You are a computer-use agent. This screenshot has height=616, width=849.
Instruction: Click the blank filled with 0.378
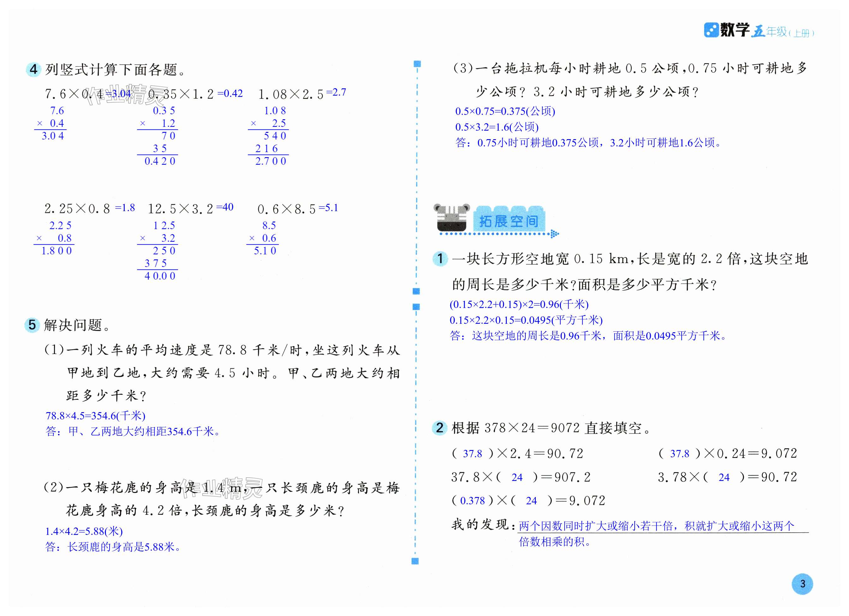click(472, 501)
